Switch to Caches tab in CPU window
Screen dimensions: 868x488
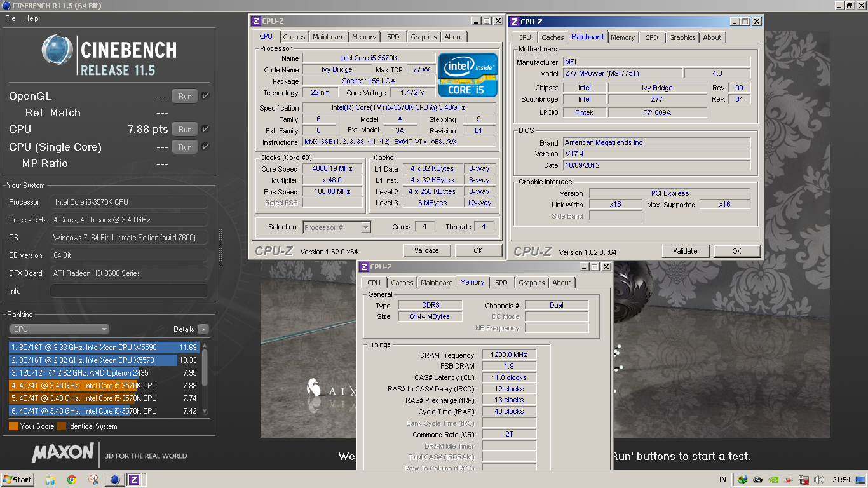[294, 37]
